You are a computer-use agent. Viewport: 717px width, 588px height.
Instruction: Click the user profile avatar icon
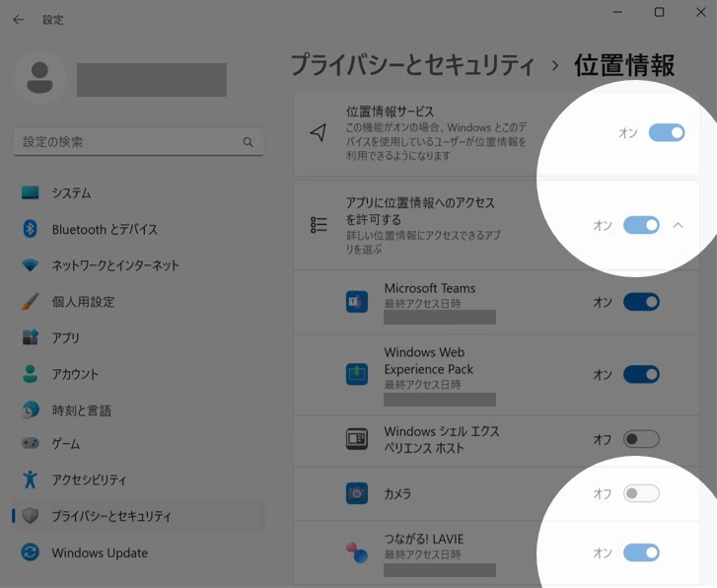[40, 78]
